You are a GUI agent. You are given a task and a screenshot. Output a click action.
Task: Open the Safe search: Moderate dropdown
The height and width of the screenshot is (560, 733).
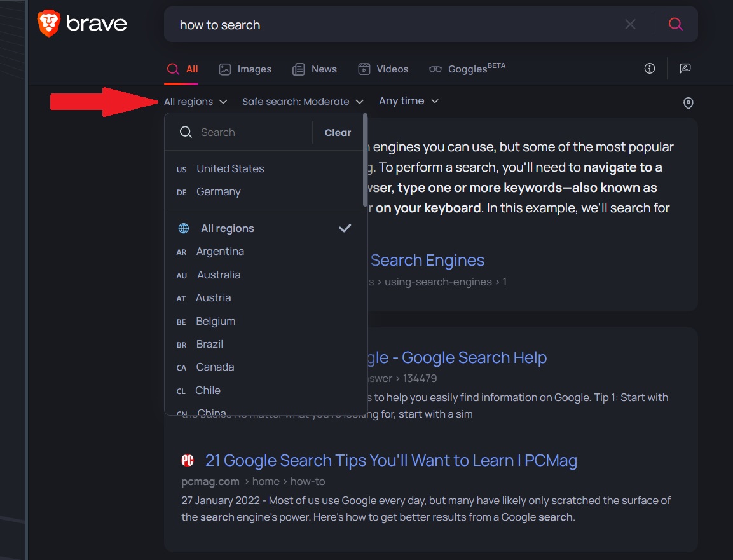click(x=302, y=100)
